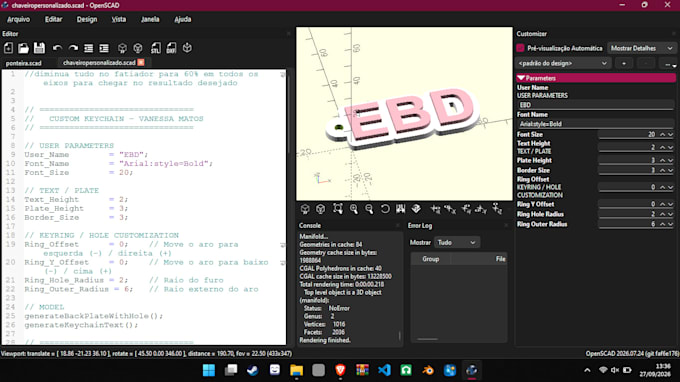Open the Vista menu
Image resolution: width=680 pixels, height=382 pixels.
118,19
